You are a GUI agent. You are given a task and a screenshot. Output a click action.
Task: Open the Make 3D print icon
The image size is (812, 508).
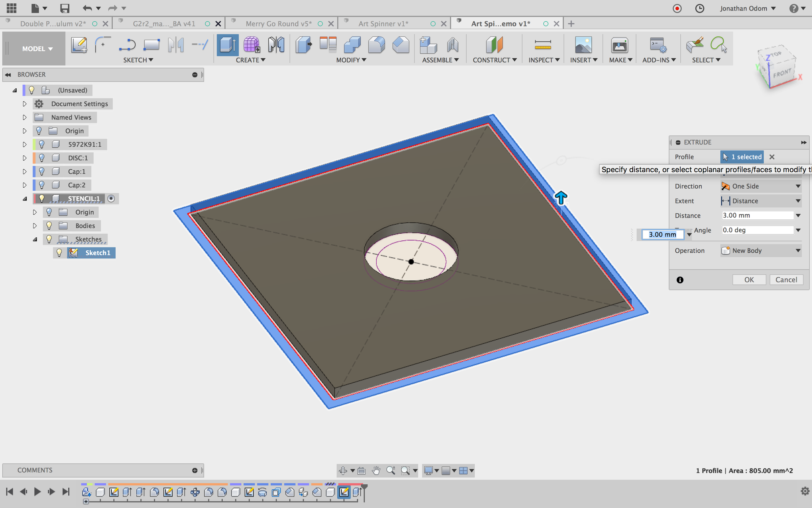coord(619,45)
